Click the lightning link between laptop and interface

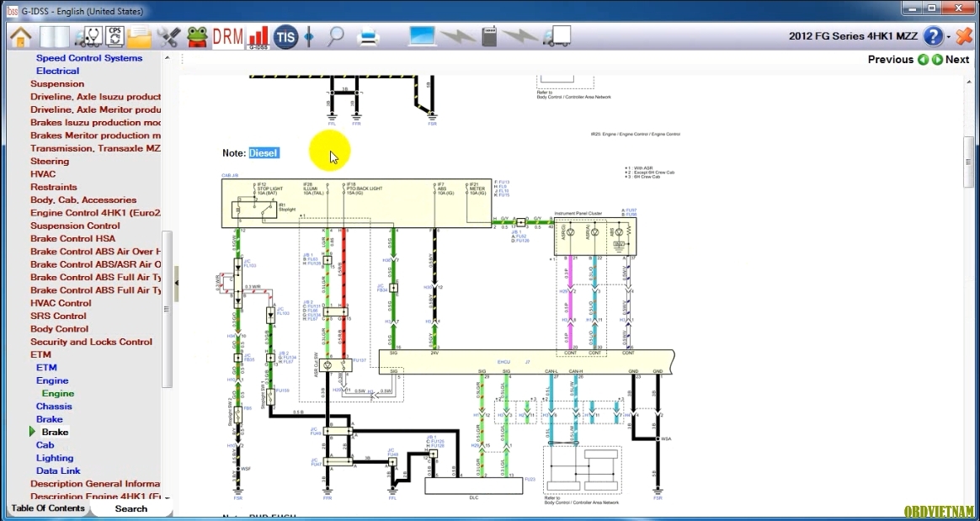tap(458, 37)
